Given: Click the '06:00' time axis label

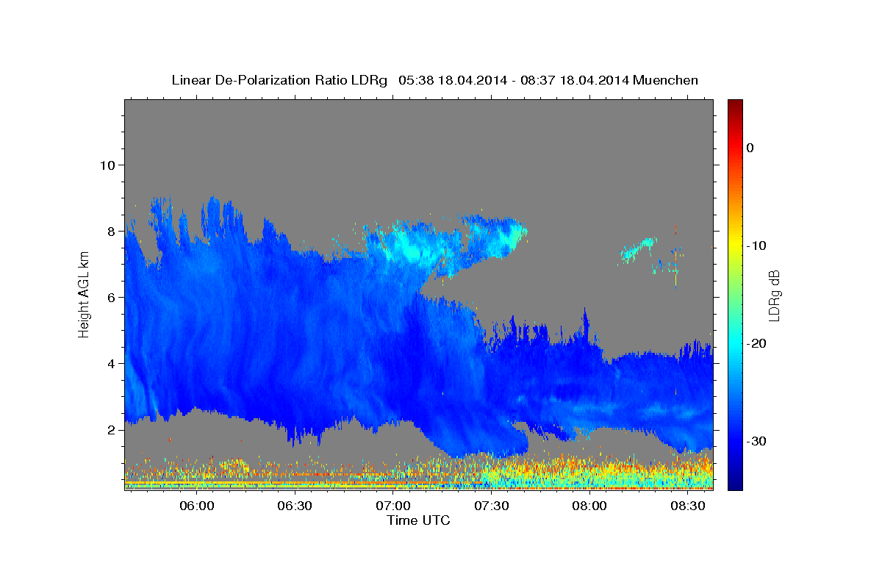Looking at the screenshot, I should tap(197, 506).
